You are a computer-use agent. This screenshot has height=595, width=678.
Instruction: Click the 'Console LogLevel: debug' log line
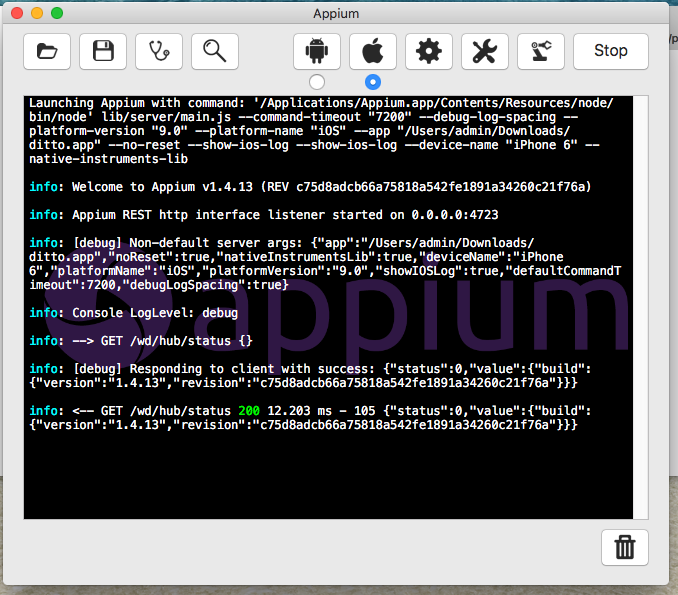coord(134,313)
